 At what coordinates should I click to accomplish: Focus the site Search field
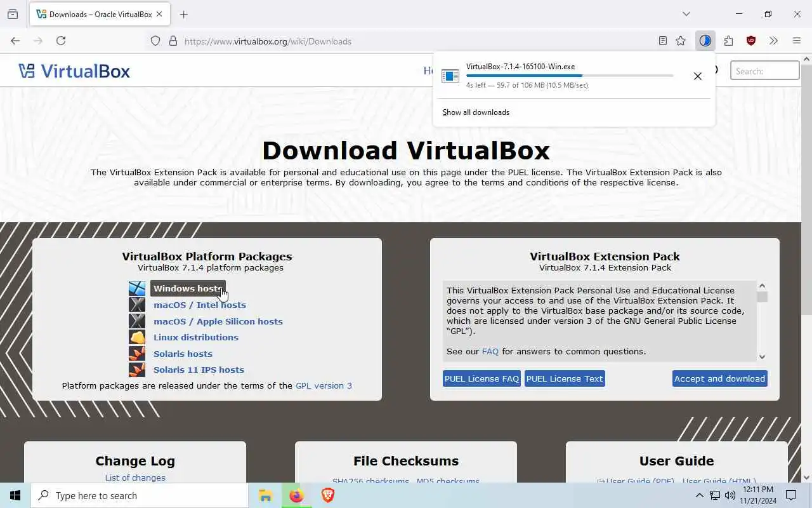(765, 70)
